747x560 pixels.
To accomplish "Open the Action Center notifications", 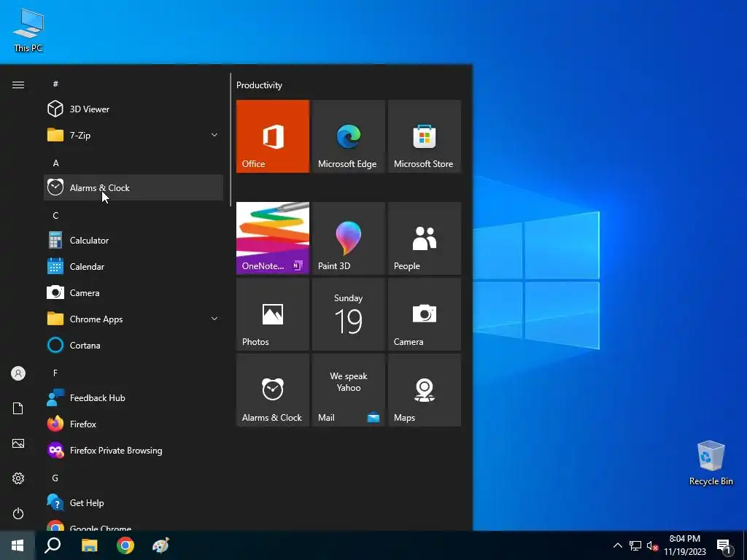I will 724,547.
